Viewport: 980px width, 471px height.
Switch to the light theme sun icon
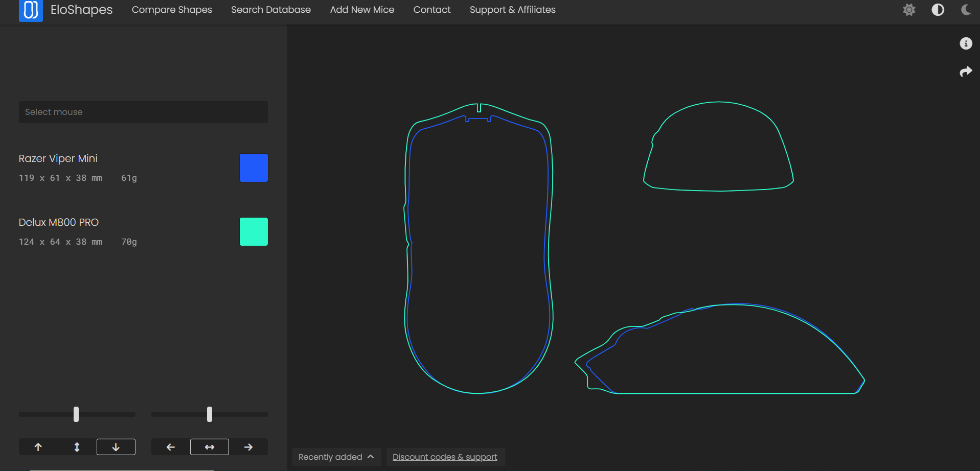coord(909,10)
